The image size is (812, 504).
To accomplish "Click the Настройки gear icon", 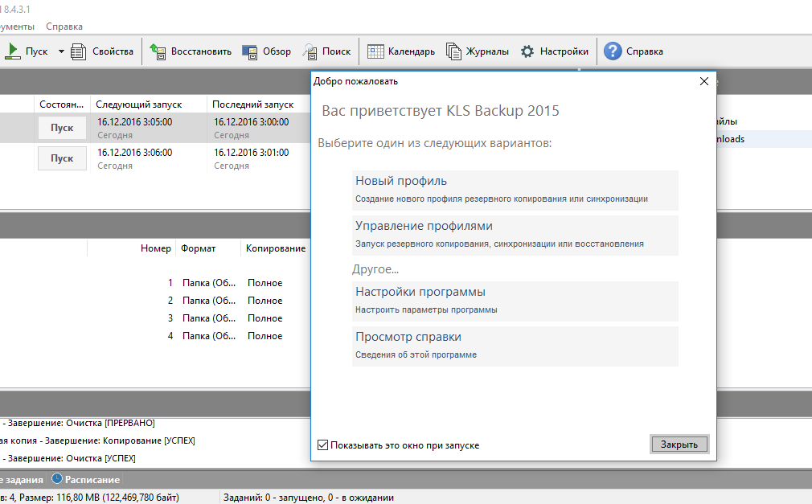I will tap(527, 51).
